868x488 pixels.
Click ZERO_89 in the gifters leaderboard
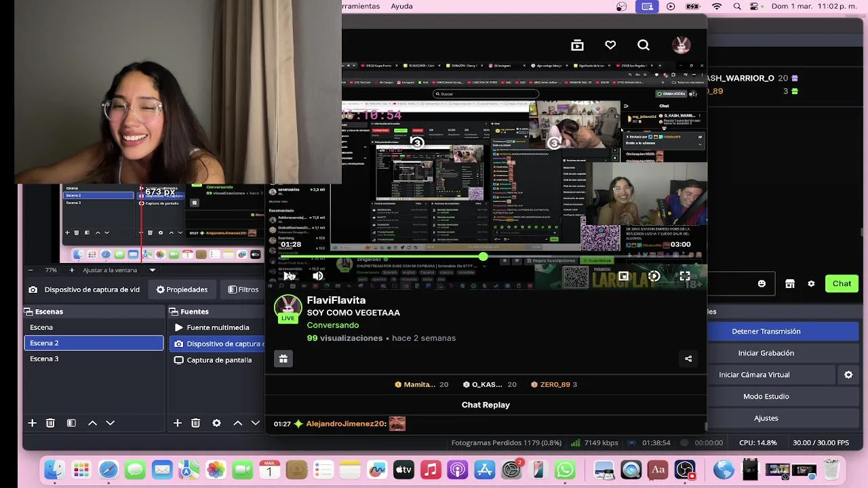coord(555,384)
